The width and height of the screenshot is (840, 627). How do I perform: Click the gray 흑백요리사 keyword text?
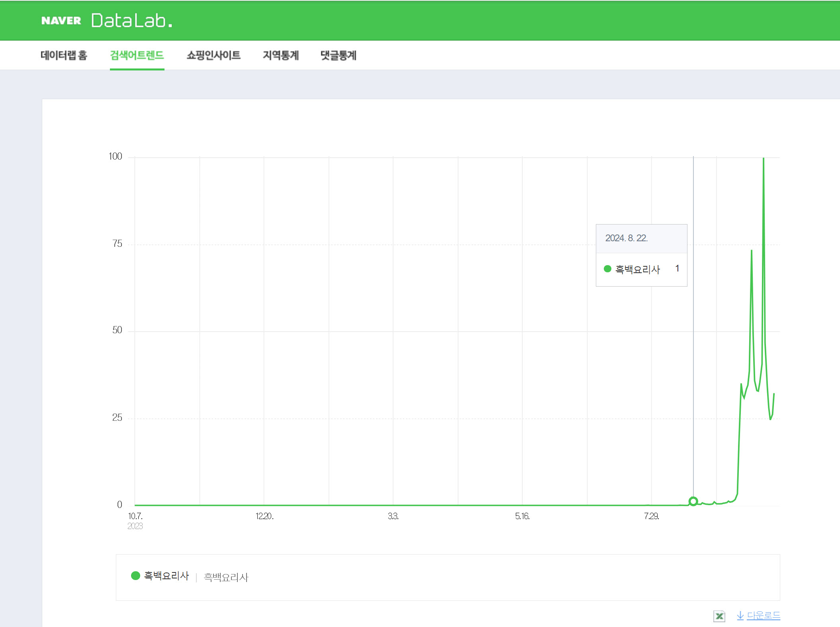click(226, 577)
